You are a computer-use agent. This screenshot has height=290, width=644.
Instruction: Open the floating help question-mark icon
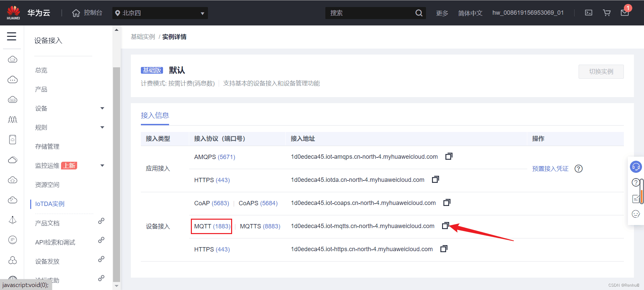coord(635,183)
